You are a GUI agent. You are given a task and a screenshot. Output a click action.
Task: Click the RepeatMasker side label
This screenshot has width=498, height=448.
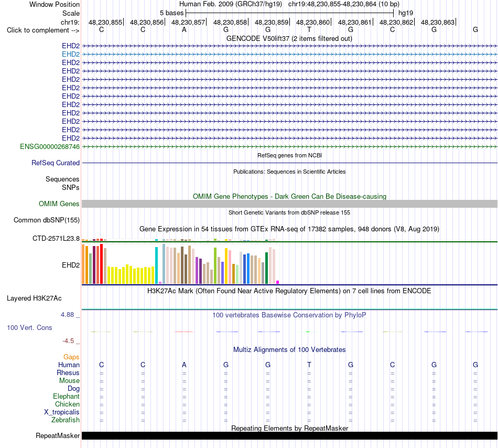(58, 435)
